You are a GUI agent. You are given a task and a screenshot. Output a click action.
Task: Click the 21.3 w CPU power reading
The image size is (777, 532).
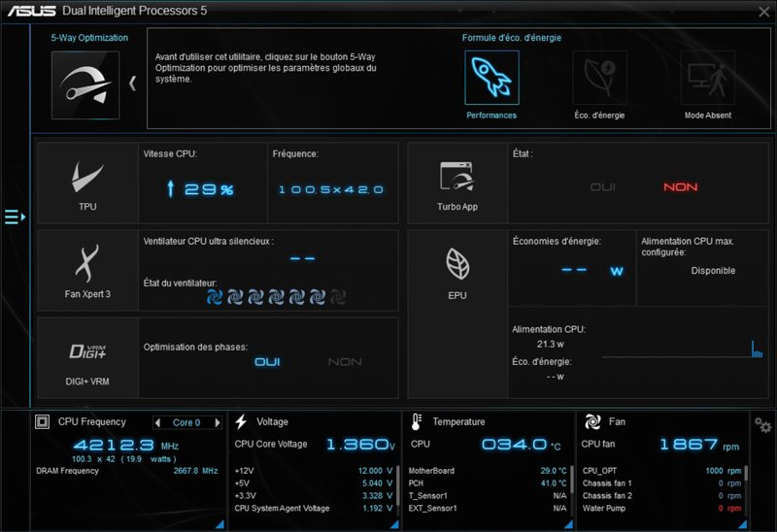(x=550, y=344)
